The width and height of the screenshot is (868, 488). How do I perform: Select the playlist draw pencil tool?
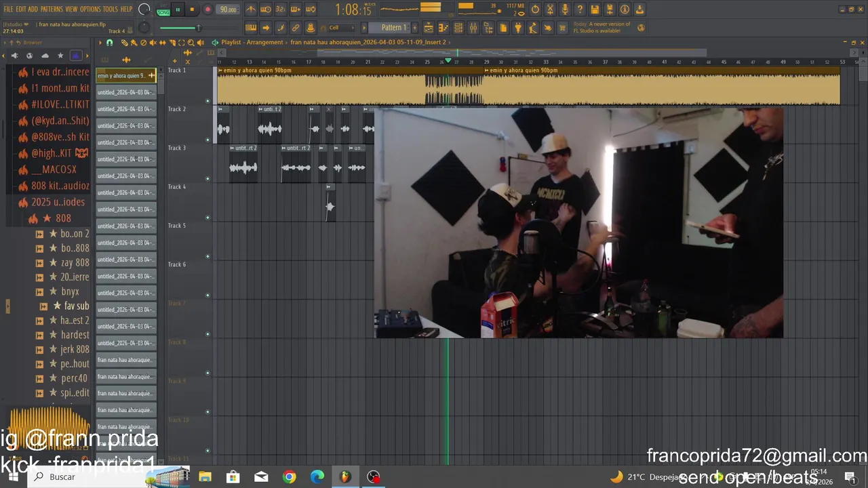pos(124,42)
